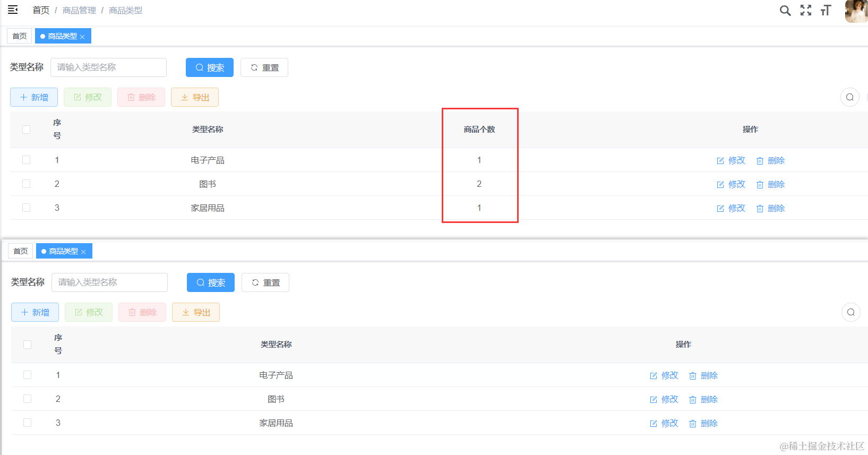Edit 电子产品 row in the 商品个数 table

[x=731, y=160]
